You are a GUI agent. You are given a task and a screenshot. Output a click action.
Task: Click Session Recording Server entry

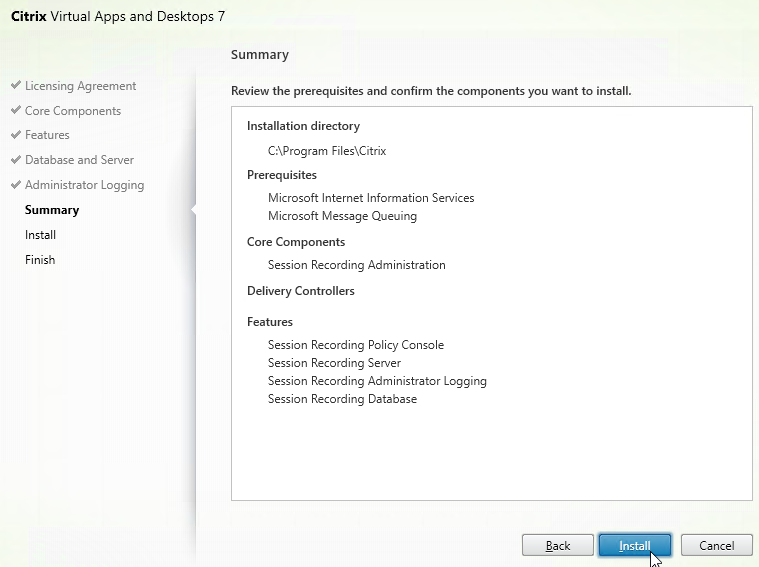pyautogui.click(x=334, y=363)
